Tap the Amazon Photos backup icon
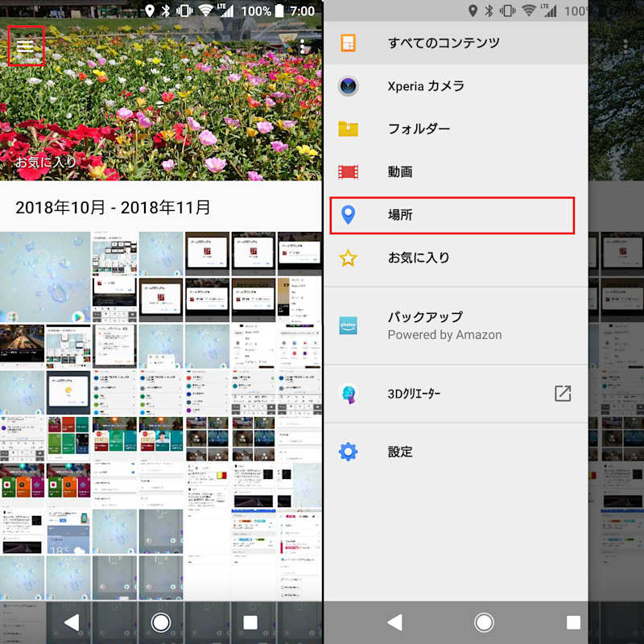 coord(348,326)
